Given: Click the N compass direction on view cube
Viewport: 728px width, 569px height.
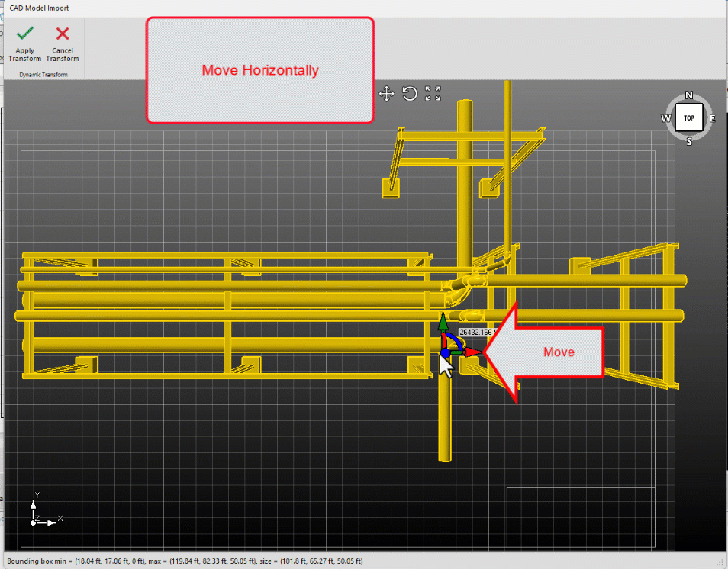Looking at the screenshot, I should 689,95.
